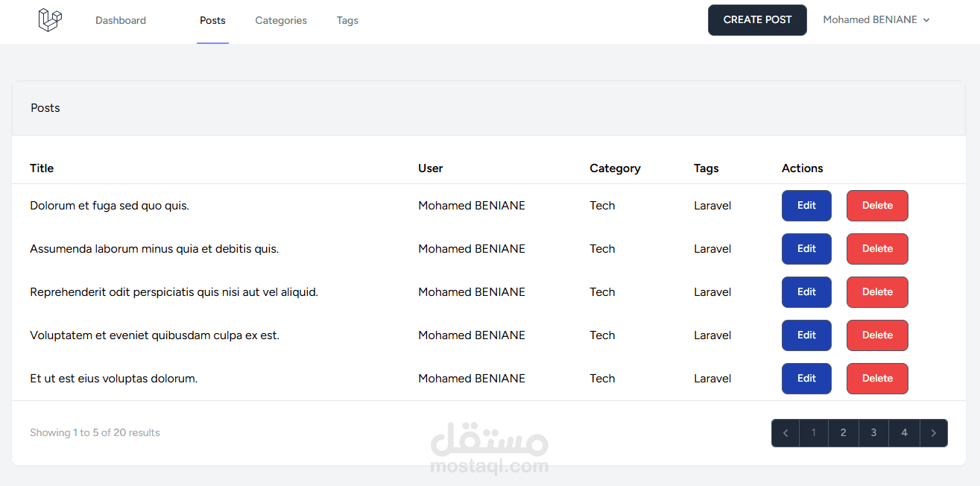This screenshot has width=980, height=486.
Task: Open the Mohamed BENIANE account dropdown
Action: click(876, 19)
